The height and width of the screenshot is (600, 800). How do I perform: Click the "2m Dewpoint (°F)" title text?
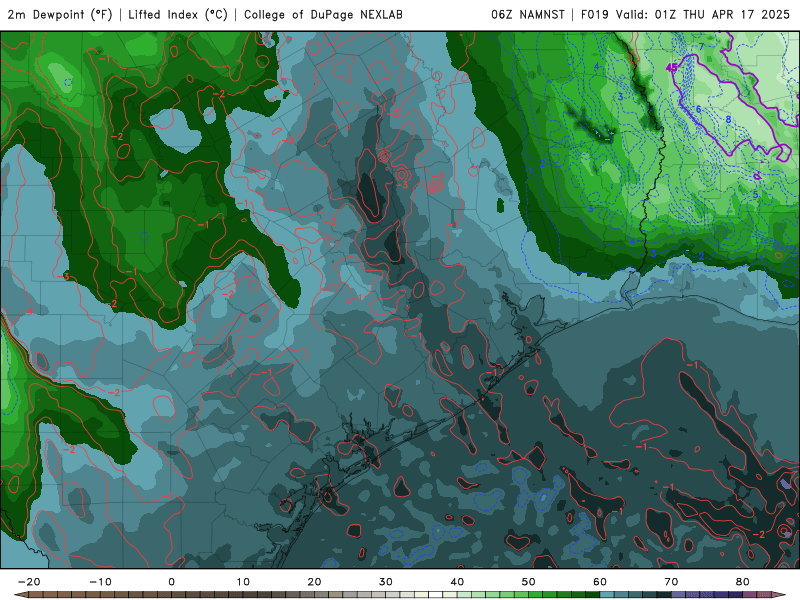point(60,14)
